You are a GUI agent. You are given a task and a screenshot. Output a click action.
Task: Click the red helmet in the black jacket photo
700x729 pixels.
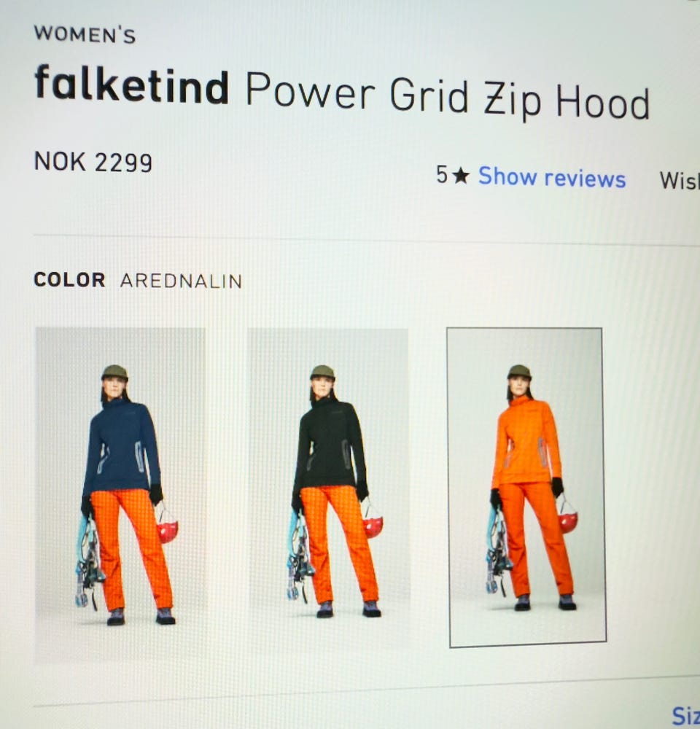(x=373, y=526)
